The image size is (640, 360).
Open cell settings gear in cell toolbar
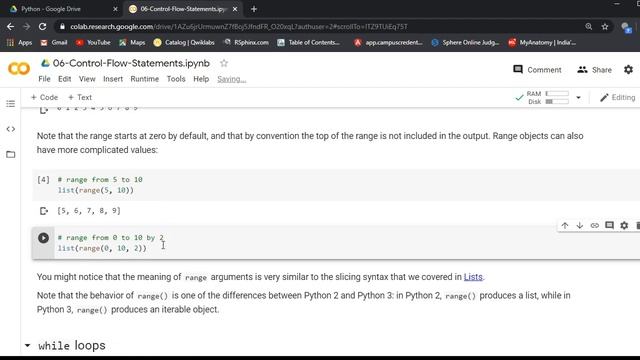pos(624,225)
